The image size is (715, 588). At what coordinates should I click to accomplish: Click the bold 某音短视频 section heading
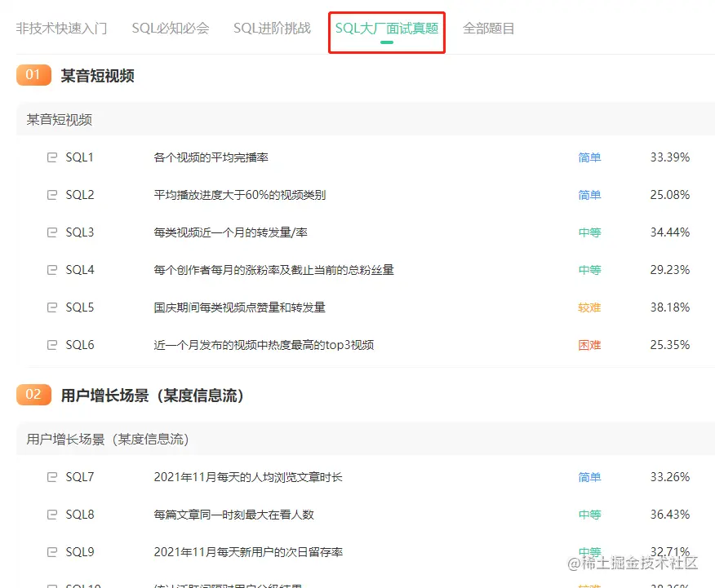(98, 76)
